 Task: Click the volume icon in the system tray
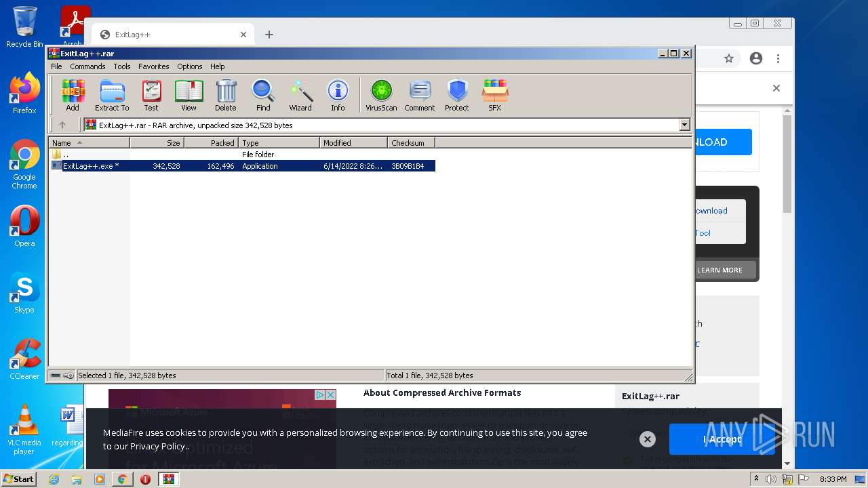pyautogui.click(x=770, y=479)
